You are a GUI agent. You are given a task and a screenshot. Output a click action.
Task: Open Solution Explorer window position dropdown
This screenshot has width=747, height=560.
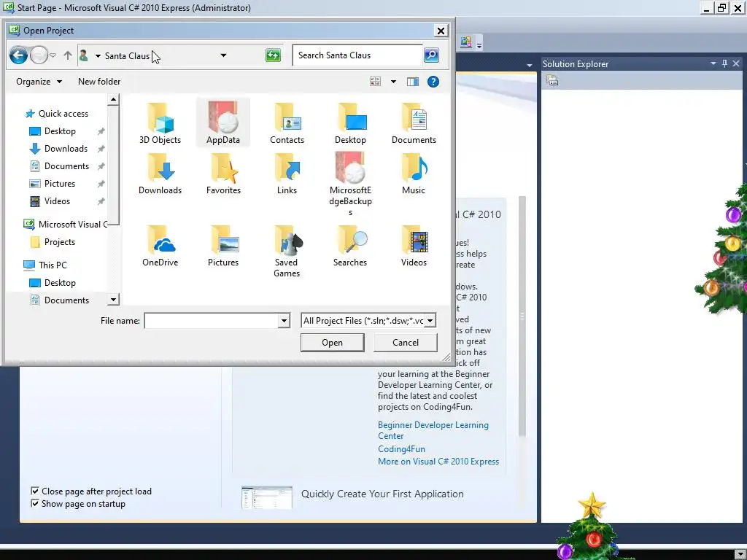pyautogui.click(x=713, y=63)
